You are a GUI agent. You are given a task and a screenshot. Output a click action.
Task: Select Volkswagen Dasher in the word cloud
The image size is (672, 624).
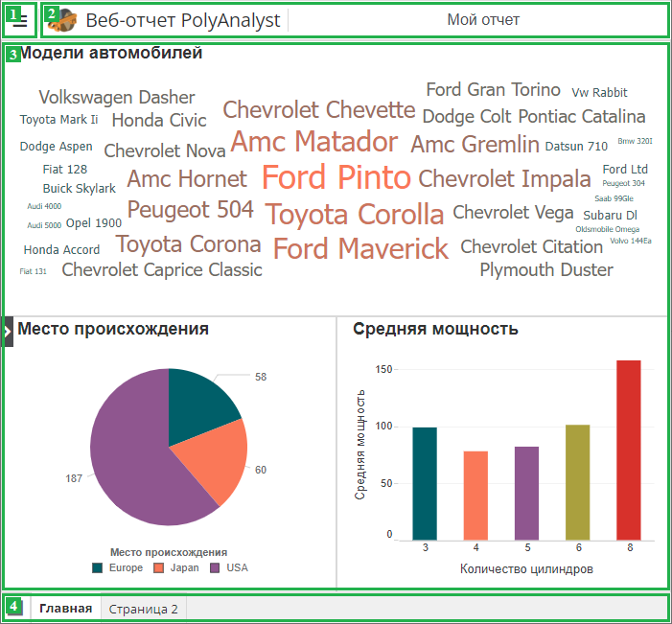click(117, 97)
